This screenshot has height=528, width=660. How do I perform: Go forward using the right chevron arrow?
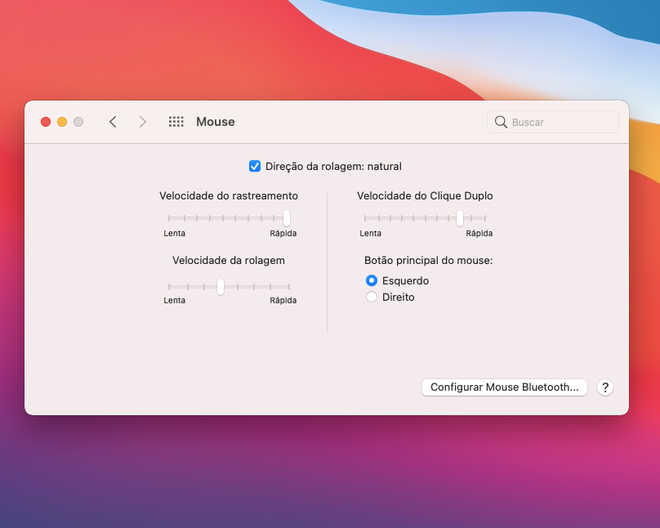pos(143,122)
